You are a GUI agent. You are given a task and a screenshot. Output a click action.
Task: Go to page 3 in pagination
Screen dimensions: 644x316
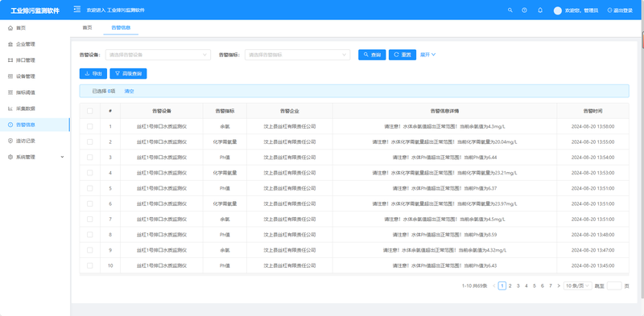[x=518, y=285]
